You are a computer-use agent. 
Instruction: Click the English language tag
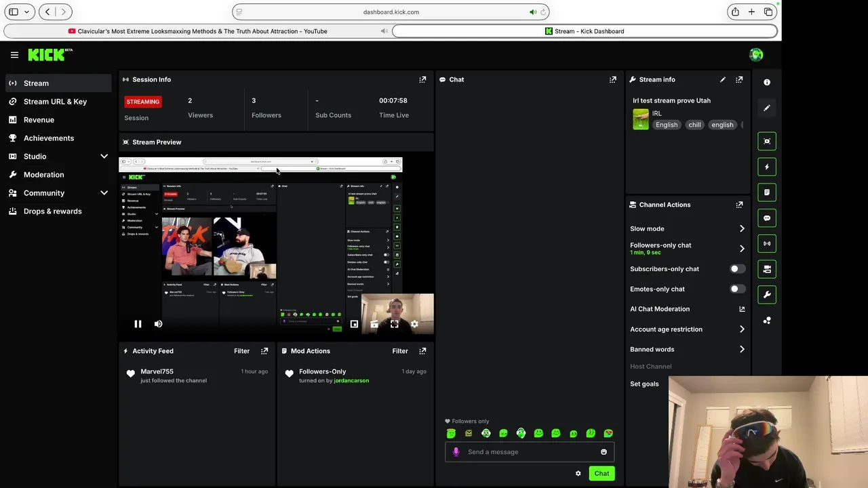click(667, 125)
